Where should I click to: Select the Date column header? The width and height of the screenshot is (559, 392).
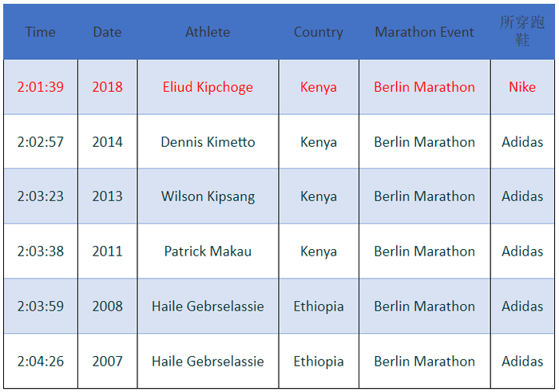[107, 32]
